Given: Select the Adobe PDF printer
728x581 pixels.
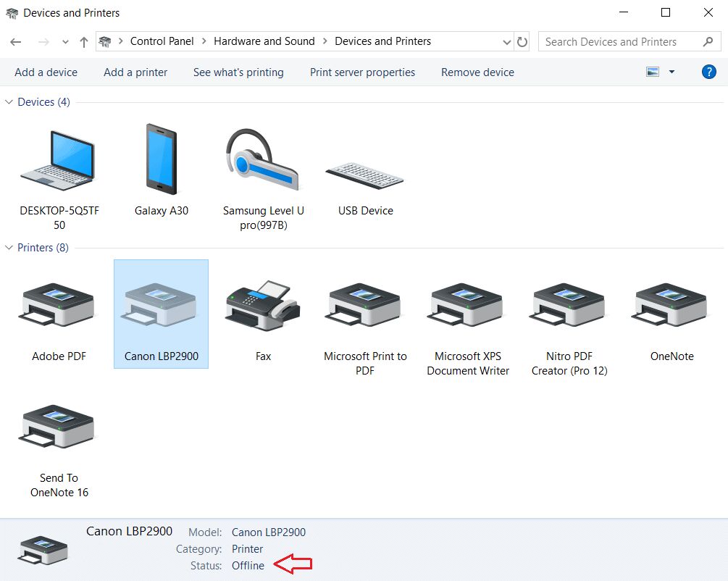Looking at the screenshot, I should (x=59, y=305).
